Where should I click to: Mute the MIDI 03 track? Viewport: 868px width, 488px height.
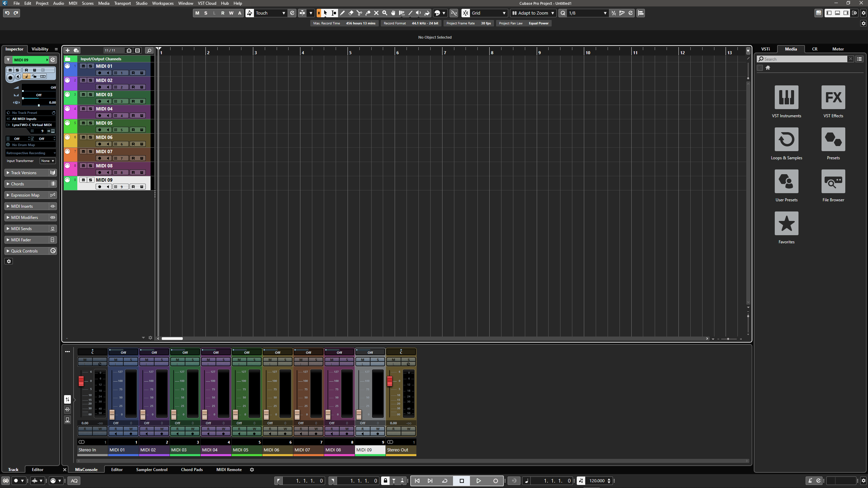click(83, 95)
